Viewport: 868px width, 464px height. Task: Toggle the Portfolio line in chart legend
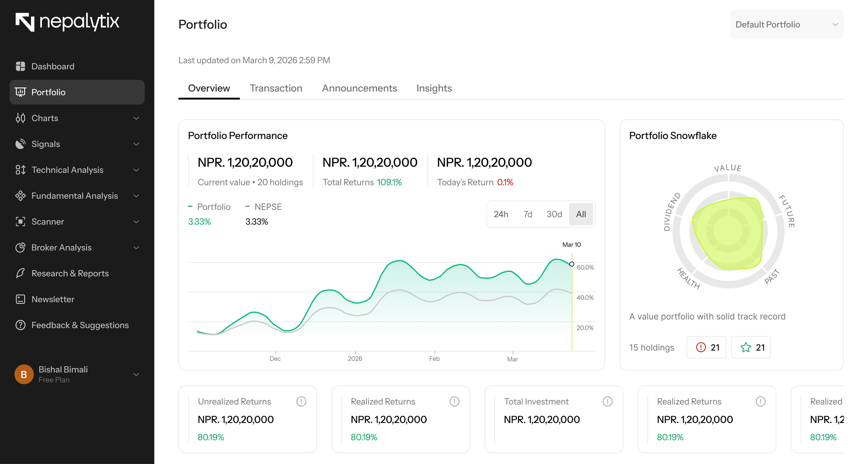pyautogui.click(x=210, y=207)
